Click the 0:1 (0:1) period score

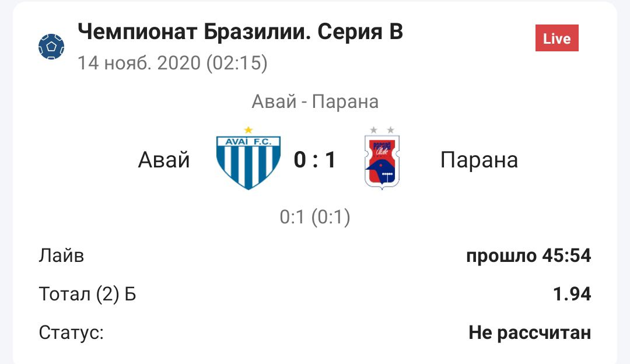click(x=315, y=217)
